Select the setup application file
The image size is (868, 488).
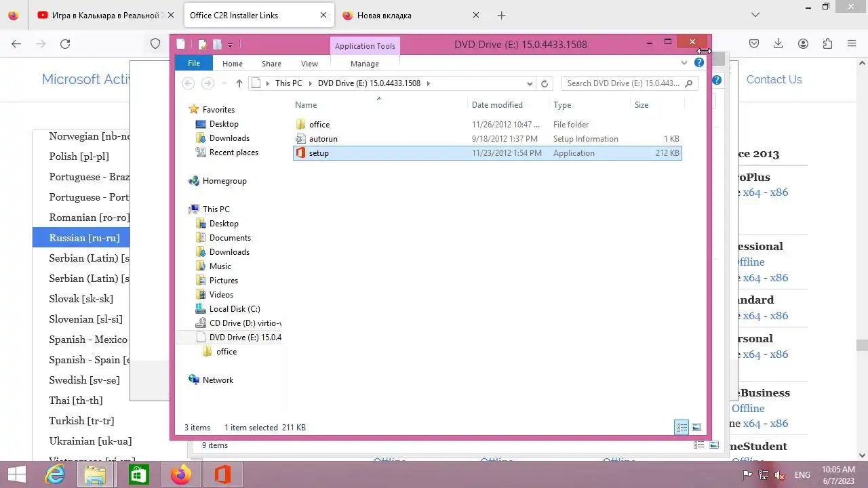click(x=487, y=153)
